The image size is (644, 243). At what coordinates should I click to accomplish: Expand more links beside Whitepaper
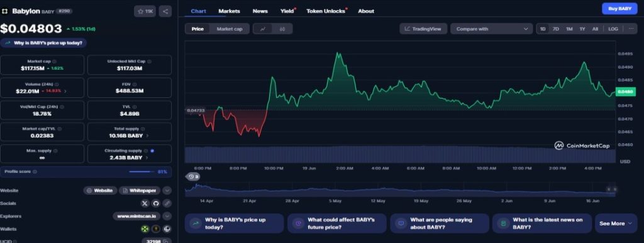167,190
